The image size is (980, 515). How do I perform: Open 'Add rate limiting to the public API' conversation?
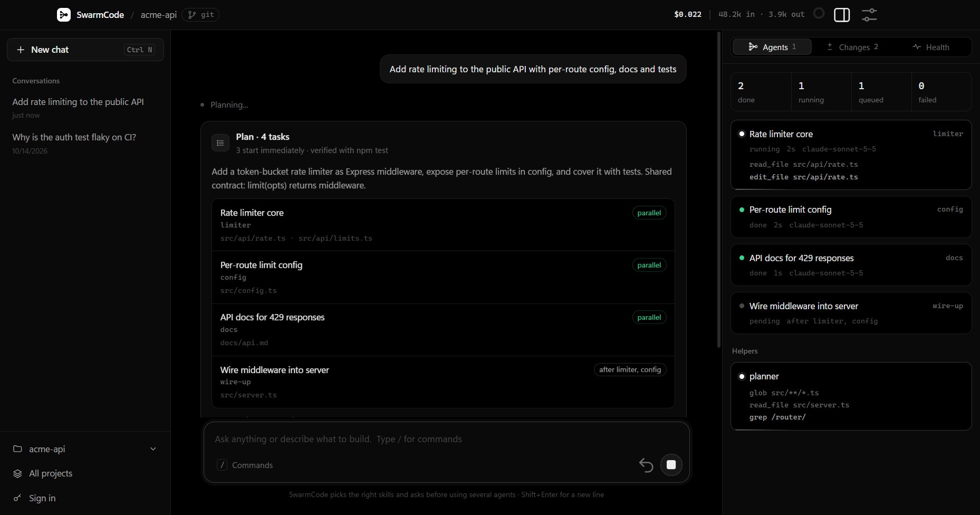[85, 108]
